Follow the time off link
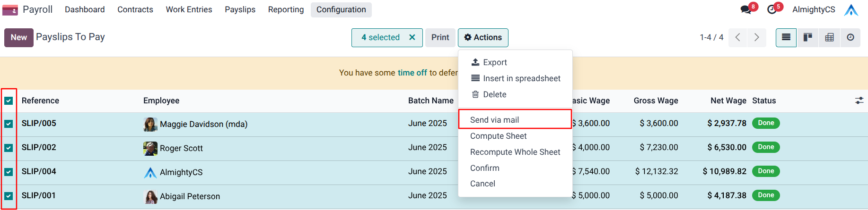The image size is (868, 210). coord(412,73)
